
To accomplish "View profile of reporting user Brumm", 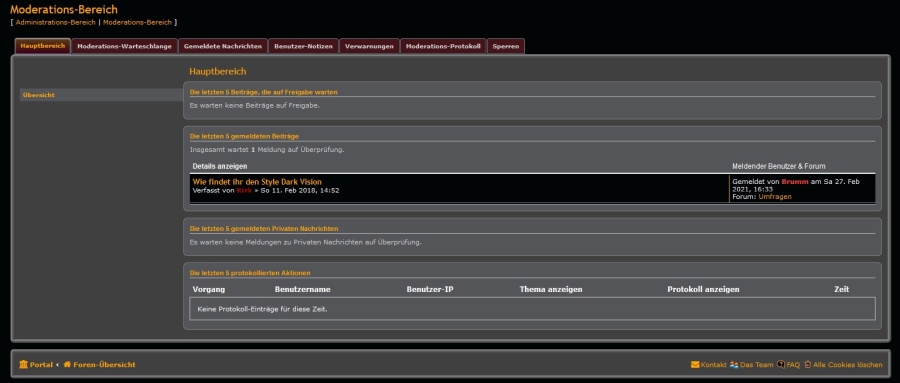I will (x=795, y=181).
